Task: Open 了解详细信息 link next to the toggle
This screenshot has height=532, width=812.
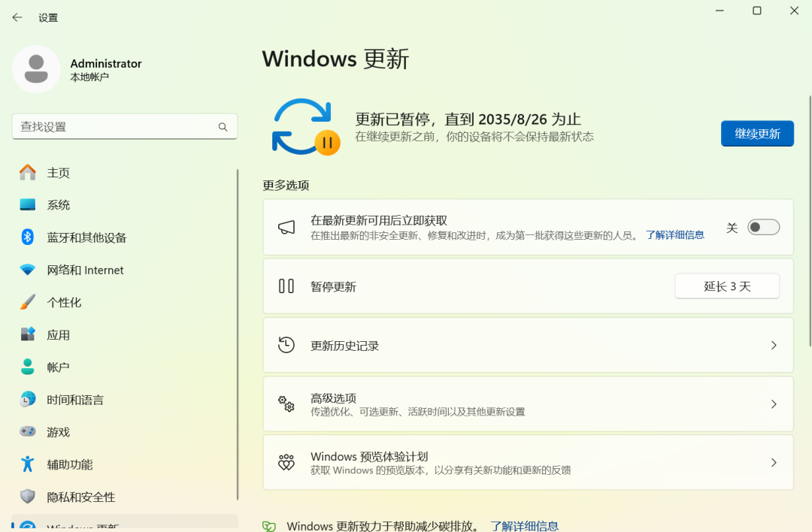Action: click(x=674, y=235)
